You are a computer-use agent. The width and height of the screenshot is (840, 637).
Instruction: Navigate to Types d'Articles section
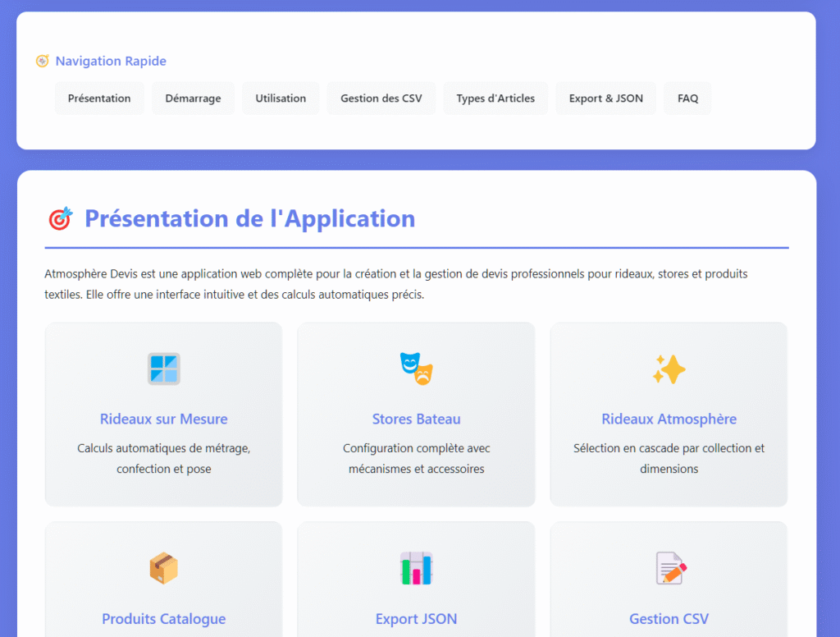tap(495, 99)
